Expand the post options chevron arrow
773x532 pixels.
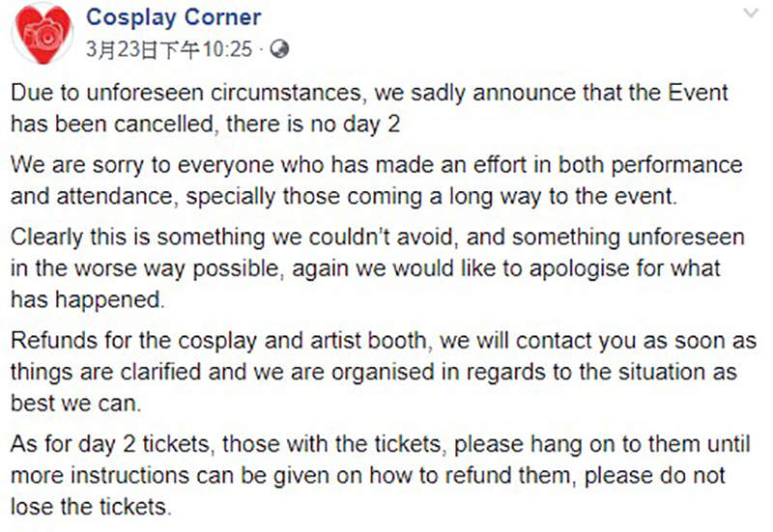pyautogui.click(x=752, y=14)
